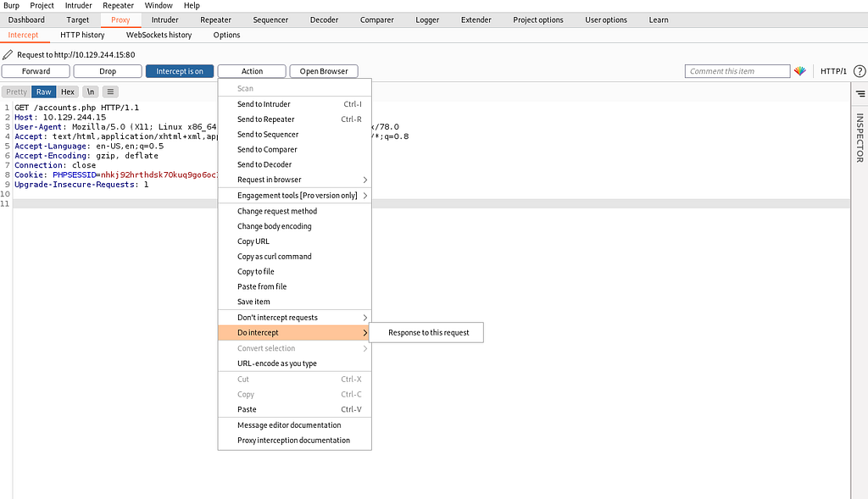This screenshot has width=868, height=499.
Task: Enable URL-encode as you type
Action: point(294,363)
